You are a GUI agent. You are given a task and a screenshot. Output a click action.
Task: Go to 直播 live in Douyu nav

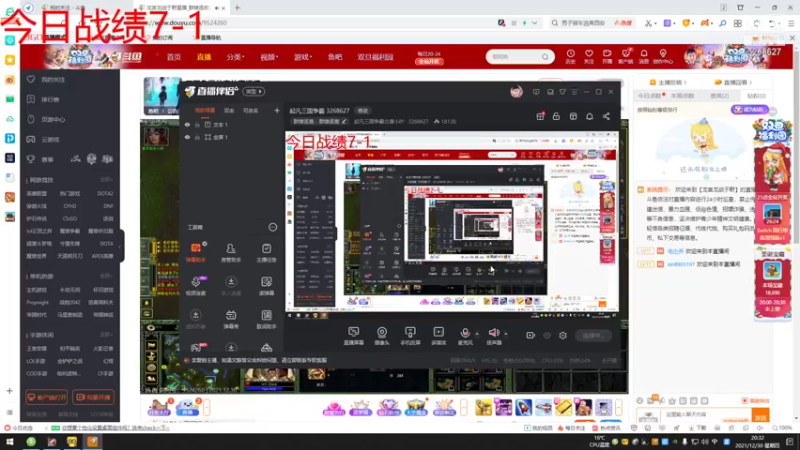click(204, 57)
